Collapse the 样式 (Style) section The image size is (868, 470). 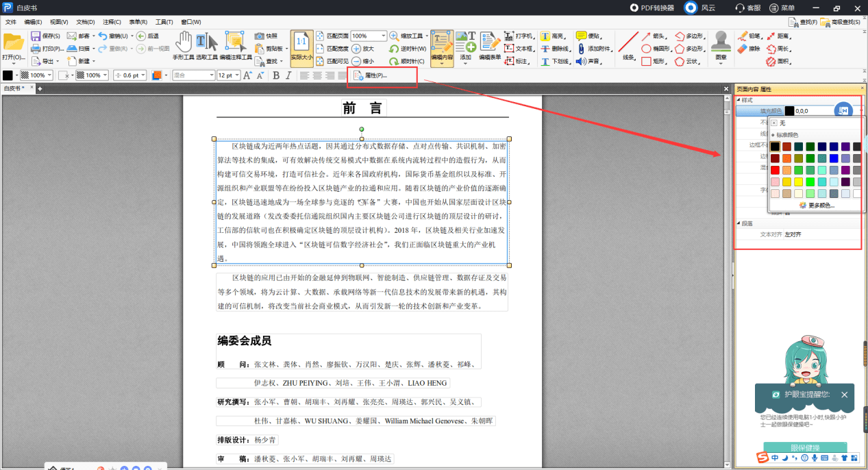pos(739,100)
